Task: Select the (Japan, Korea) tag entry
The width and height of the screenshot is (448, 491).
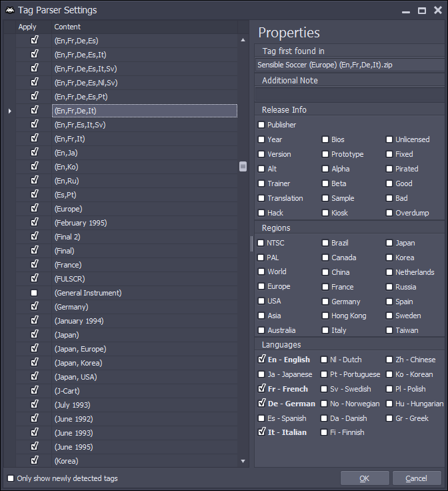Action: pyautogui.click(x=145, y=363)
